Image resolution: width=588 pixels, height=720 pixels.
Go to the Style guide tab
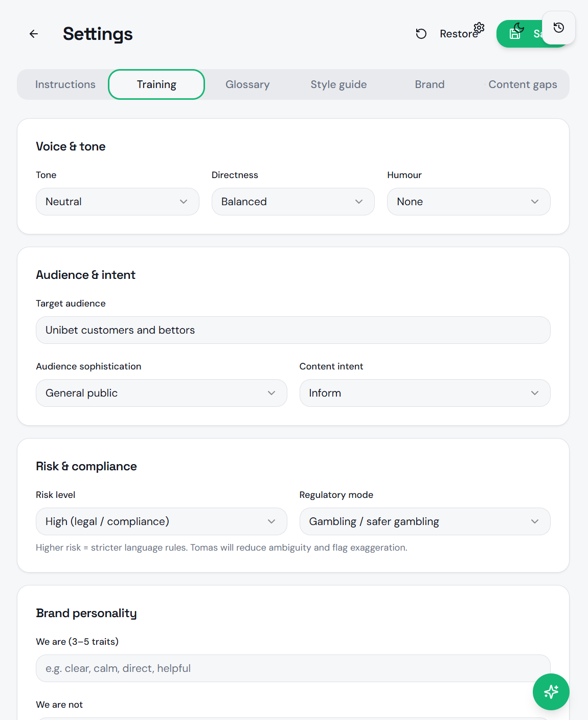point(338,84)
